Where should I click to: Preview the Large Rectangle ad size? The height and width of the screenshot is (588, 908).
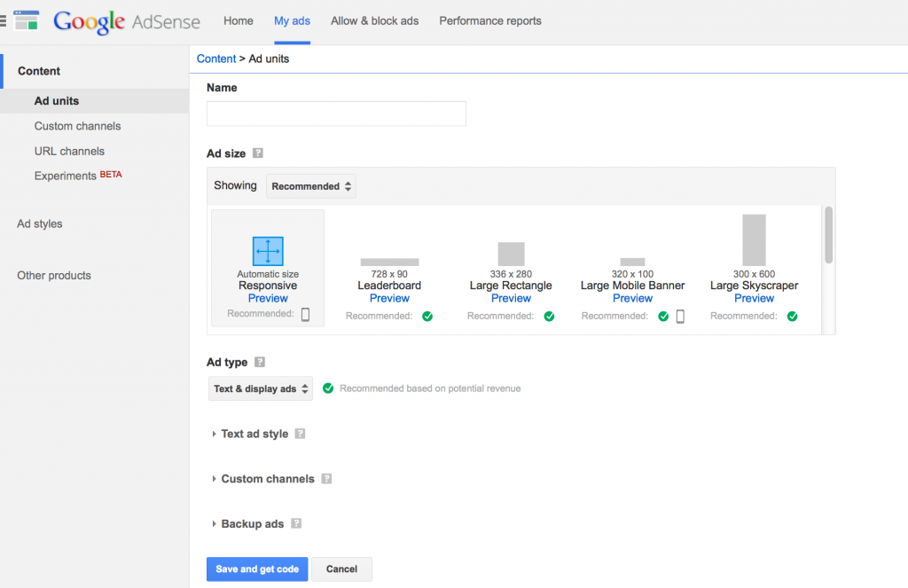pyautogui.click(x=512, y=298)
